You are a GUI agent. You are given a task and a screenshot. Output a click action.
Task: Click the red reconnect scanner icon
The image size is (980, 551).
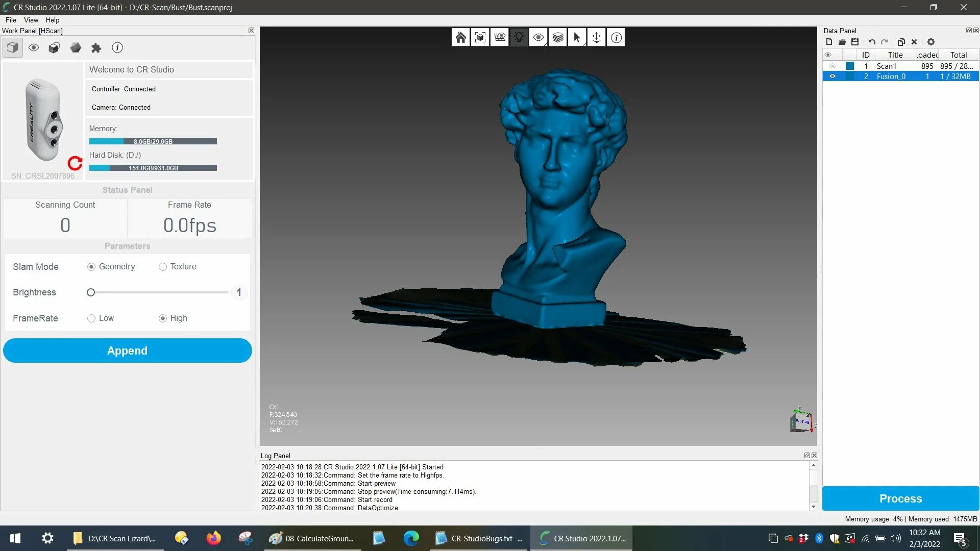tap(75, 163)
